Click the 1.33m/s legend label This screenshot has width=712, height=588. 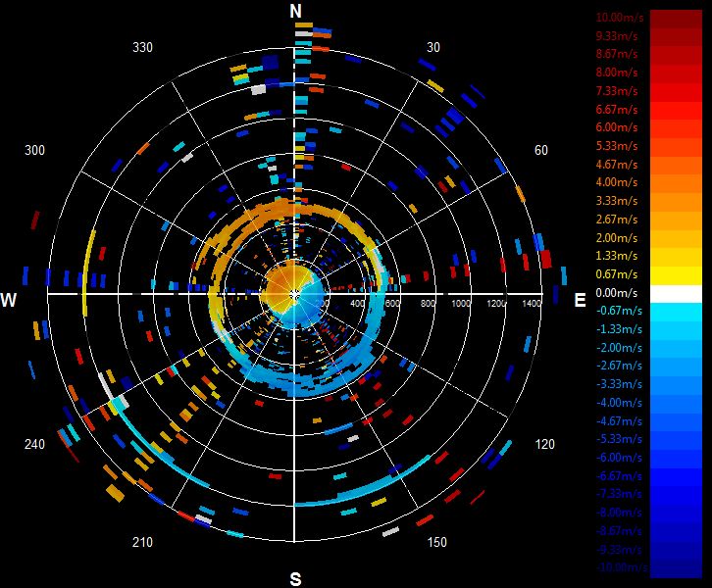pos(617,256)
